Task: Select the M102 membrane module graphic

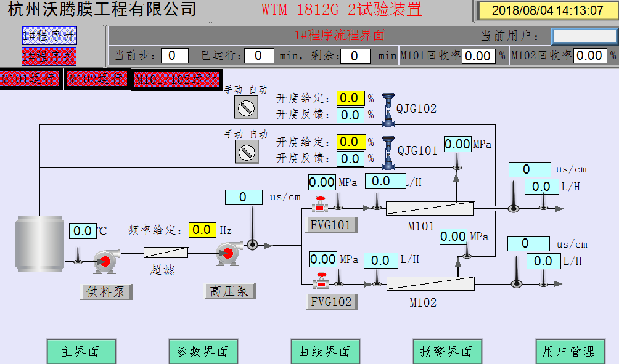Action: [430, 284]
